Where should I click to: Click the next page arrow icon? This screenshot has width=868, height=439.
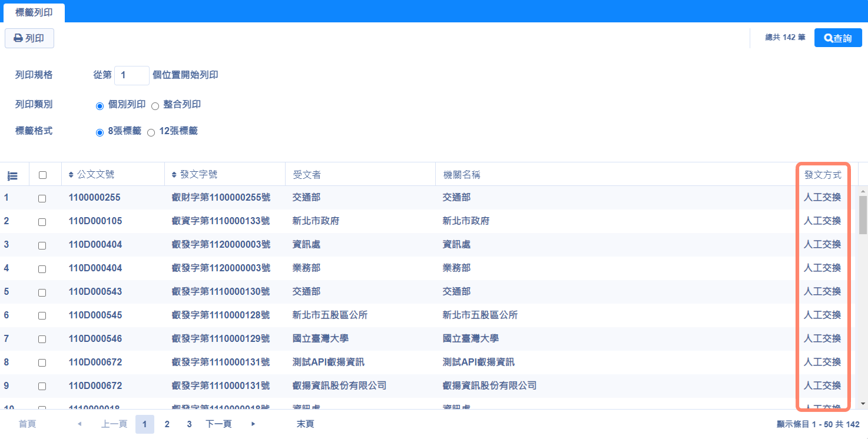(x=253, y=424)
